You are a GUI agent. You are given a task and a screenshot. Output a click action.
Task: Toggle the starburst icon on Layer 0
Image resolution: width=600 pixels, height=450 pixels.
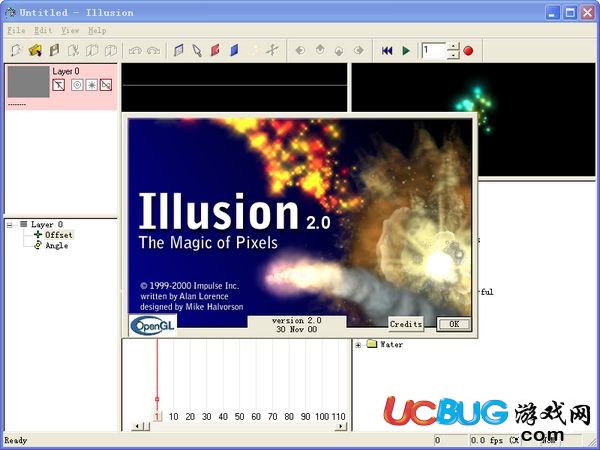click(x=91, y=85)
